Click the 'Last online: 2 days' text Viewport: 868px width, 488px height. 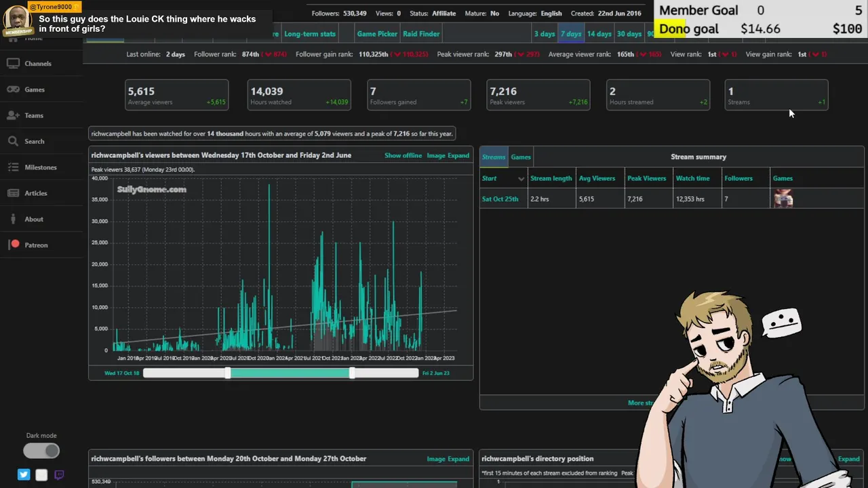[x=156, y=54]
